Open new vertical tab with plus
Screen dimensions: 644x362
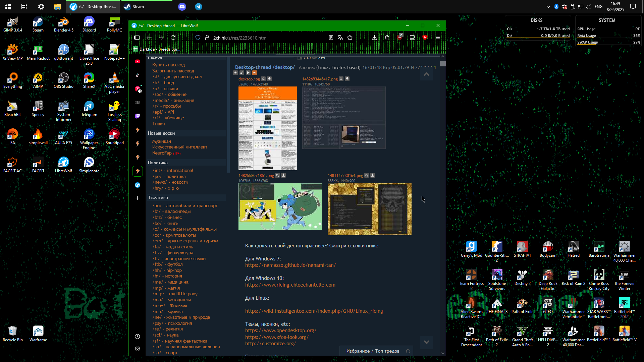(137, 198)
